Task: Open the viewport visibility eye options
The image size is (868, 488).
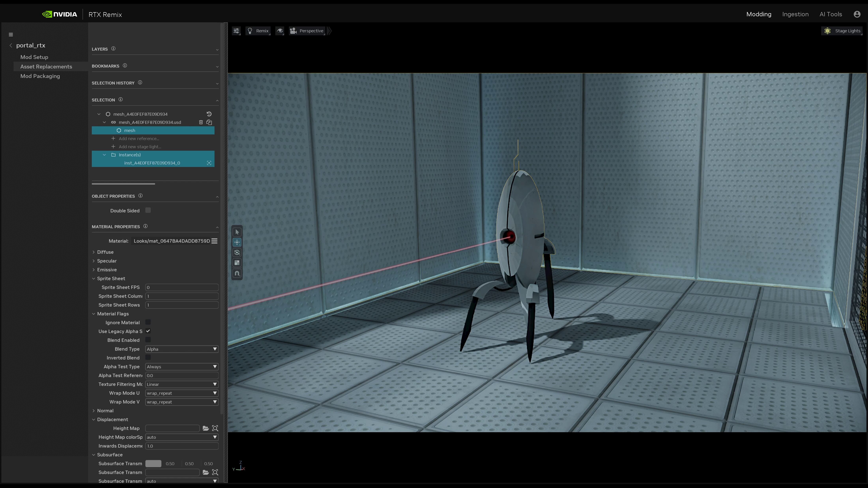Action: 280,31
